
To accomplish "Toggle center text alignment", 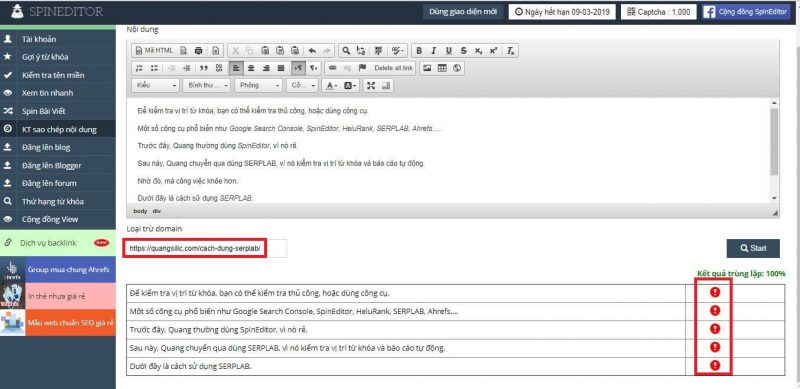I will pos(251,68).
